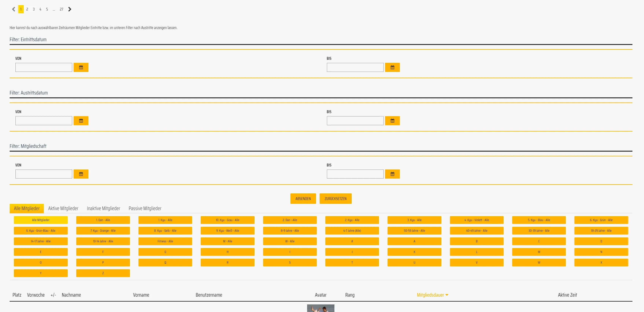Image resolution: width=644 pixels, height=312 pixels.
Task: Jump to page 27
Action: point(61,9)
